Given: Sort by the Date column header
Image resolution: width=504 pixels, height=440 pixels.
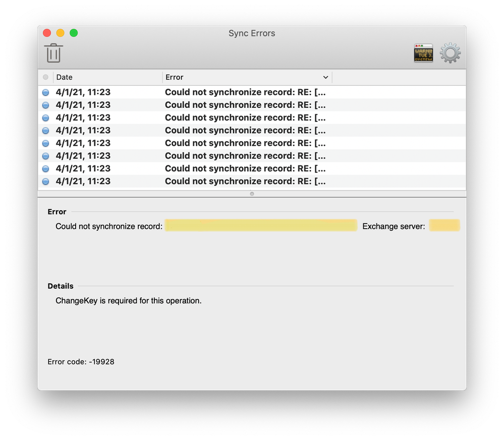Looking at the screenshot, I should click(107, 77).
